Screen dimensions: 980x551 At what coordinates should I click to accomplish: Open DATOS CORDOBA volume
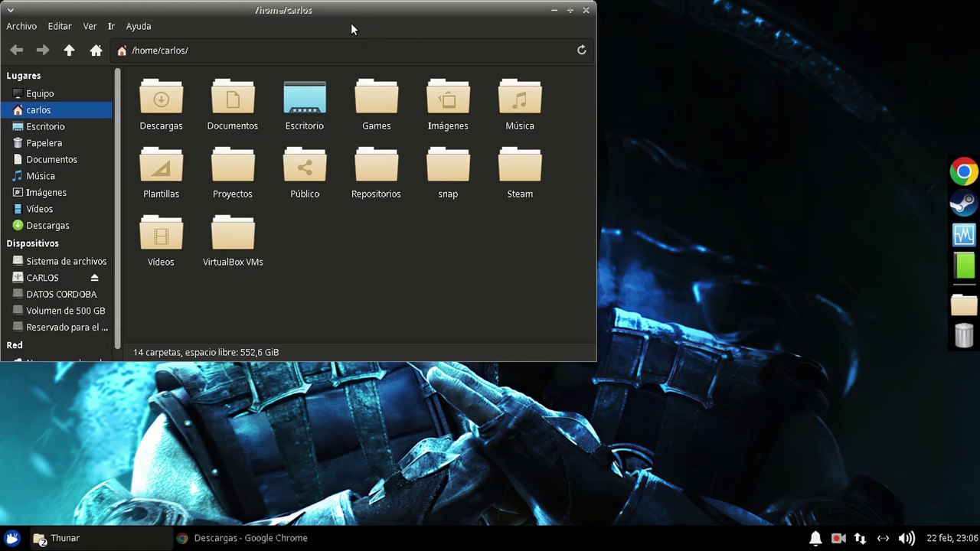click(x=56, y=294)
